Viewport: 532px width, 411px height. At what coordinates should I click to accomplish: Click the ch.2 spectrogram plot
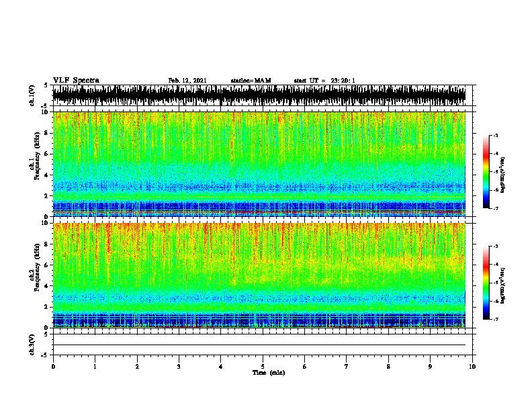[x=259, y=275]
